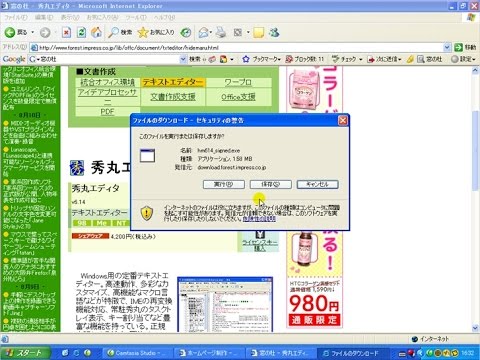Go to Home page icon
The width and height of the screenshot is (480, 360).
tap(97, 32)
